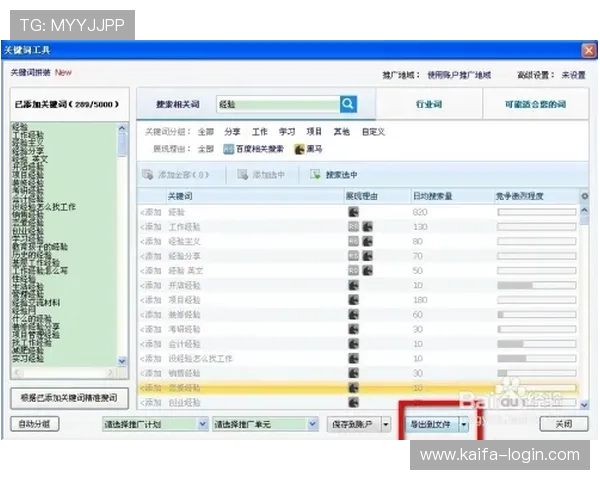Click the 添加选中 toolbar icon
Image resolution: width=600 pixels, height=480 pixels.
(243, 175)
